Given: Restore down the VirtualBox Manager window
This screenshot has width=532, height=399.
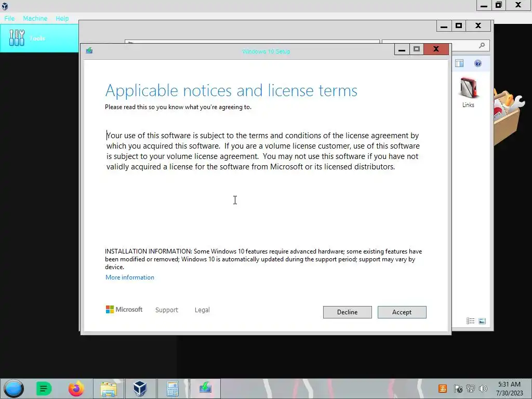Looking at the screenshot, I should point(499,5).
